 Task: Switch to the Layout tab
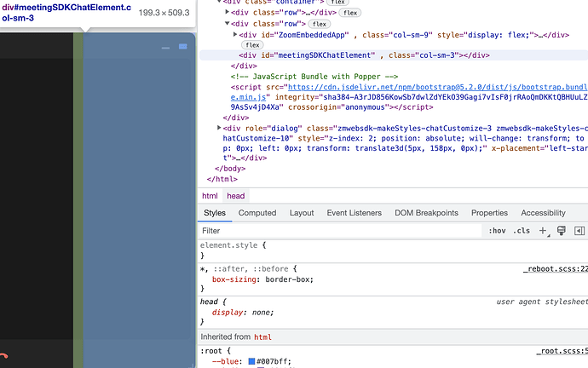[x=302, y=213]
